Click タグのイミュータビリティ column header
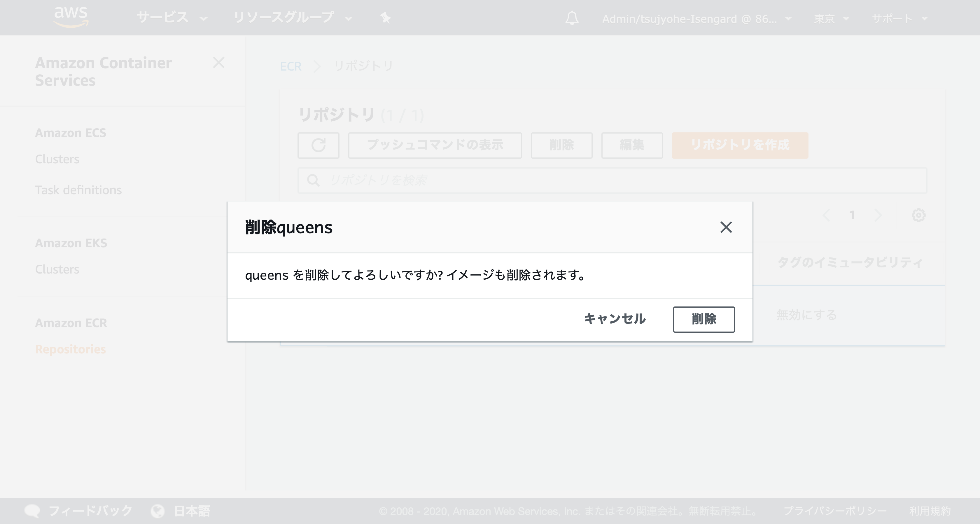 (x=850, y=262)
